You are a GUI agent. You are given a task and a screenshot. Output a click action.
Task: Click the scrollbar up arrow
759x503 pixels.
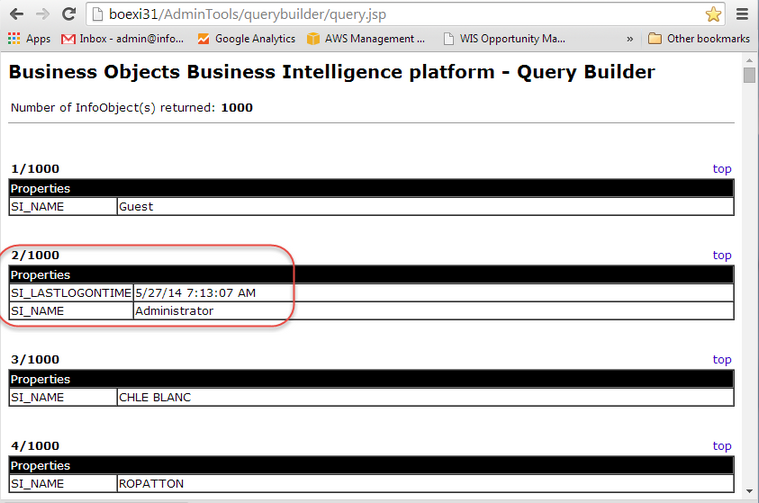tap(749, 60)
